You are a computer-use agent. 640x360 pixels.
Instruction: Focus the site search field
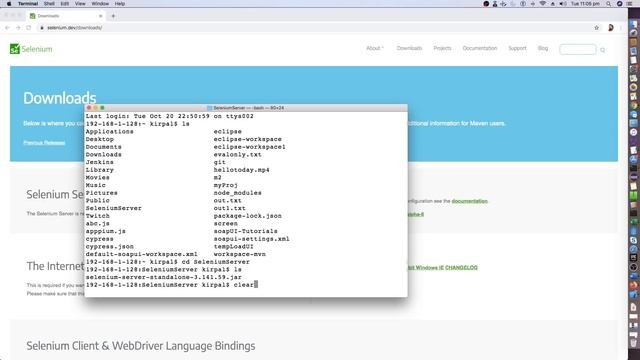[578, 49]
